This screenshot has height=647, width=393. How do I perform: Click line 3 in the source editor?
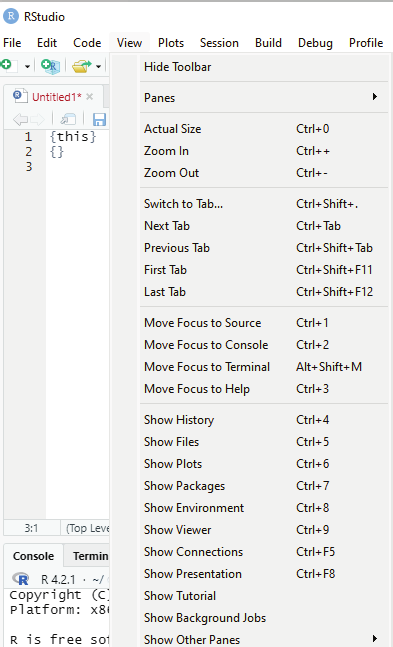(x=77, y=167)
